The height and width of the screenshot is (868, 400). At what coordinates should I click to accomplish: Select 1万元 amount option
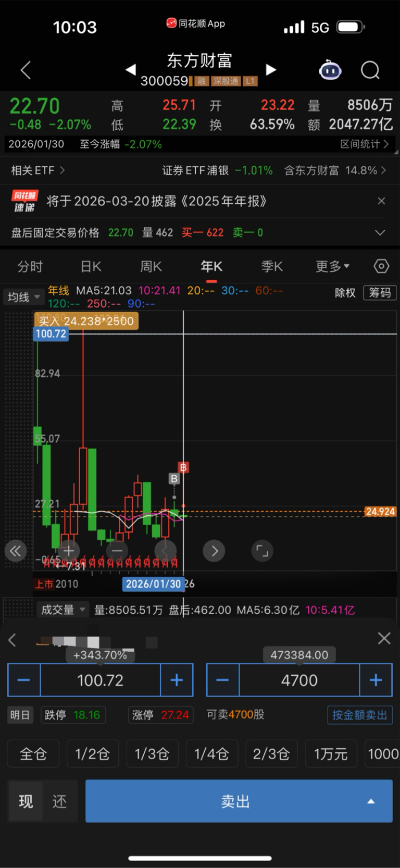331,754
